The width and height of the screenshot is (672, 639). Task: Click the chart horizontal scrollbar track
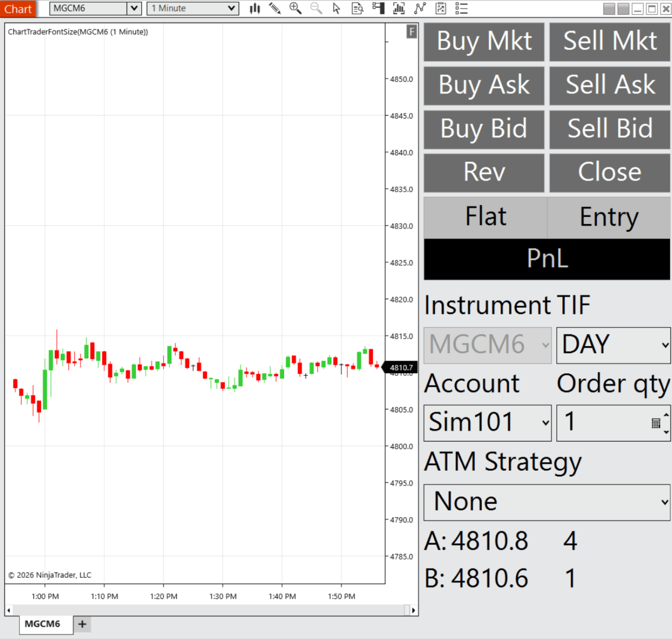click(x=208, y=610)
